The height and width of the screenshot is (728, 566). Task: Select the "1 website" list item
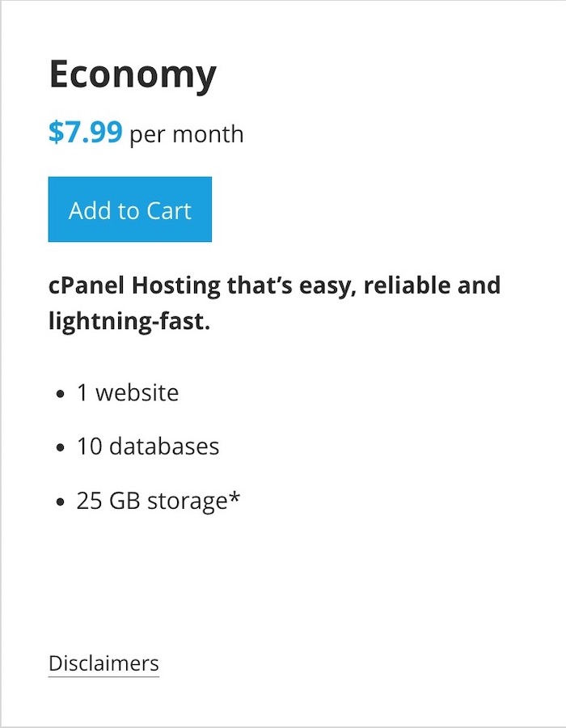128,393
